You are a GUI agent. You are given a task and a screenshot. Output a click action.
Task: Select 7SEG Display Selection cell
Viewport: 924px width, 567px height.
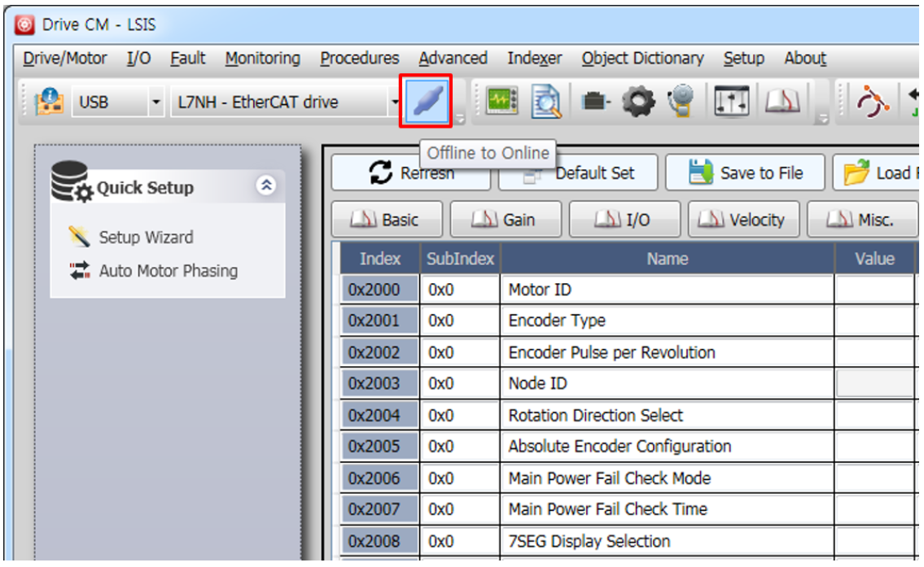[667, 540]
